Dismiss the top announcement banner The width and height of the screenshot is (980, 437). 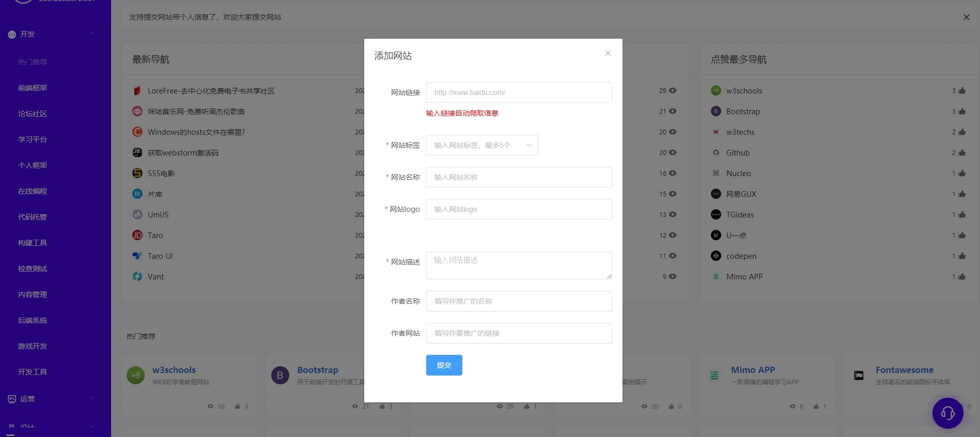(967, 17)
